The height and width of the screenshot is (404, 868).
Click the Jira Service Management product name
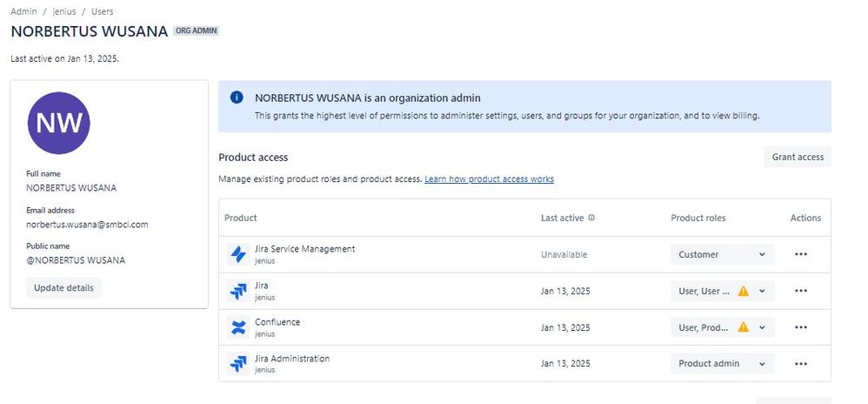[305, 249]
